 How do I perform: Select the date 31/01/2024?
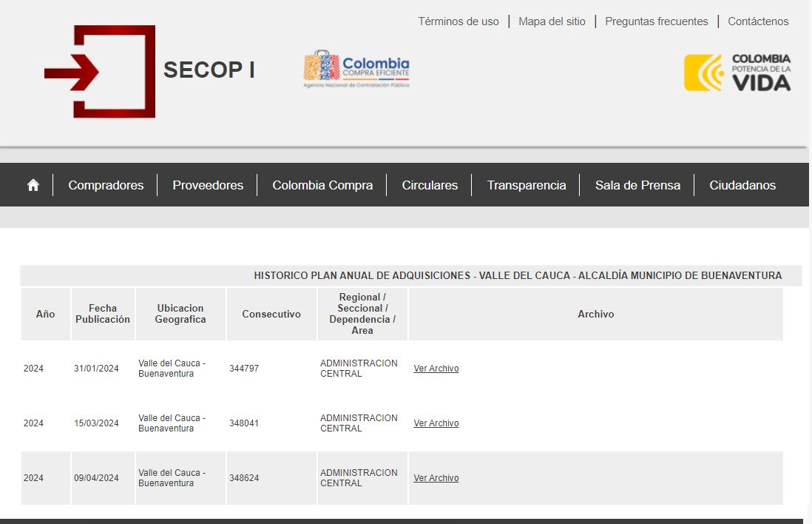[96, 369]
